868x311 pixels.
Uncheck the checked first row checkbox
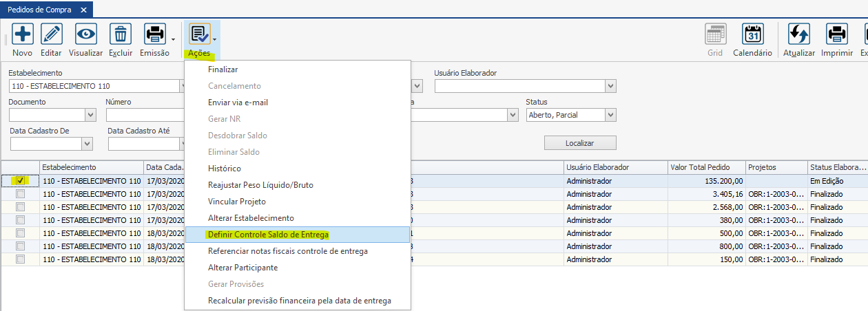[x=21, y=180]
